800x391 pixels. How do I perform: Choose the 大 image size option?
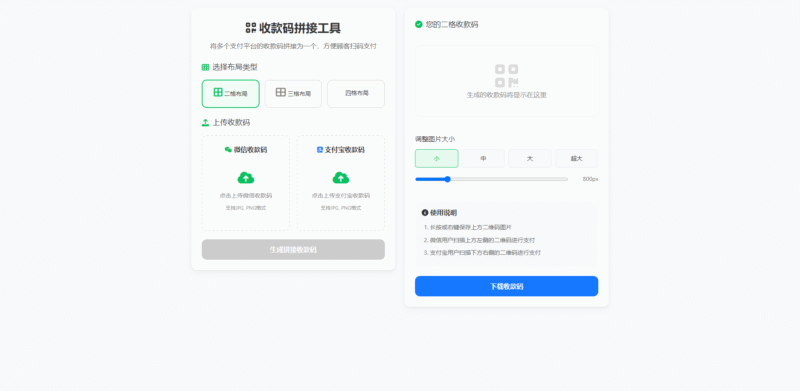pos(530,158)
